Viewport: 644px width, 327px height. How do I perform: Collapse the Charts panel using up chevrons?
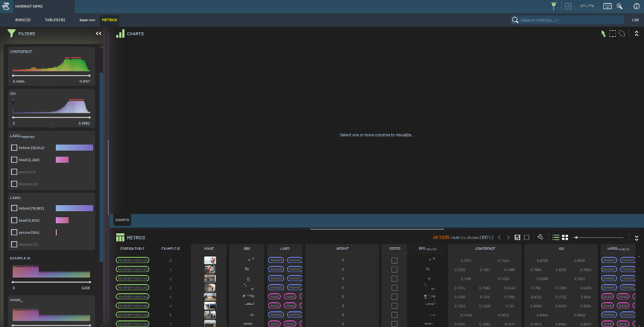[636, 34]
